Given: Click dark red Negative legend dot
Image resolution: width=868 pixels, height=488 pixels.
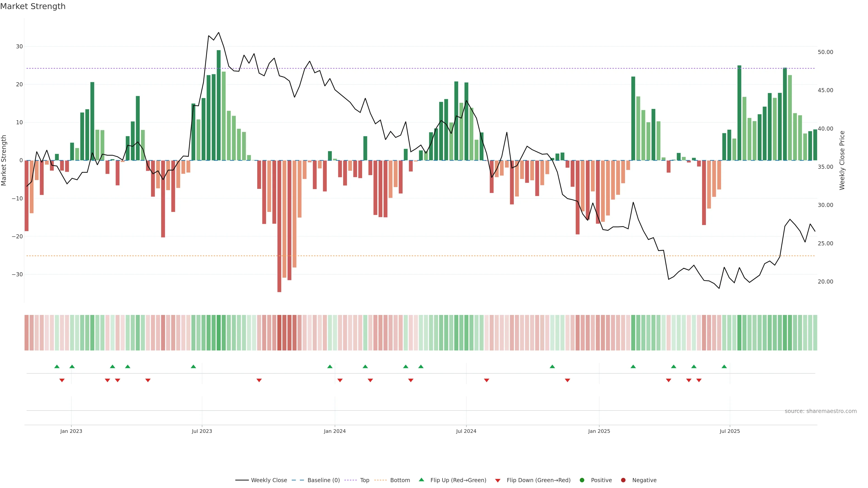Looking at the screenshot, I should pyautogui.click(x=623, y=480).
